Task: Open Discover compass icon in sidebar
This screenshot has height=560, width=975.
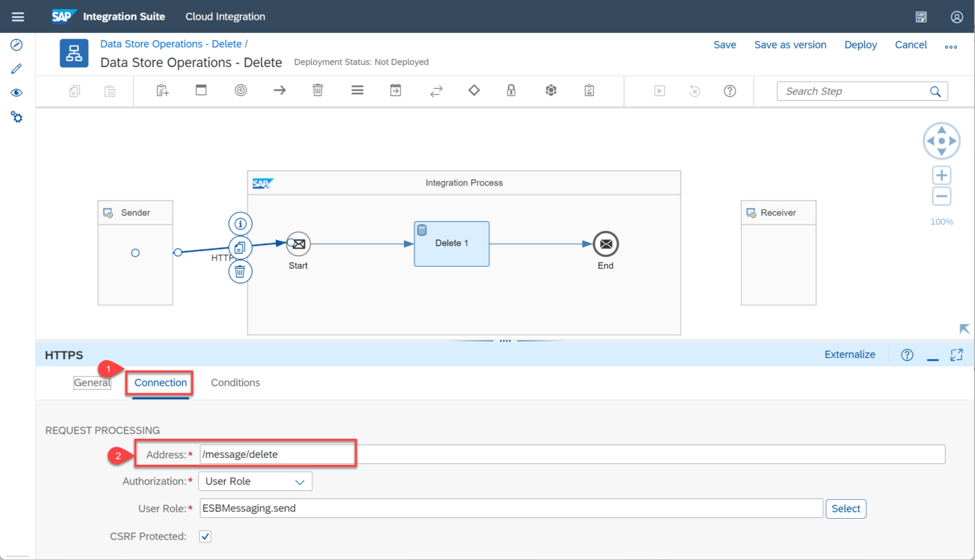Action: click(x=17, y=45)
